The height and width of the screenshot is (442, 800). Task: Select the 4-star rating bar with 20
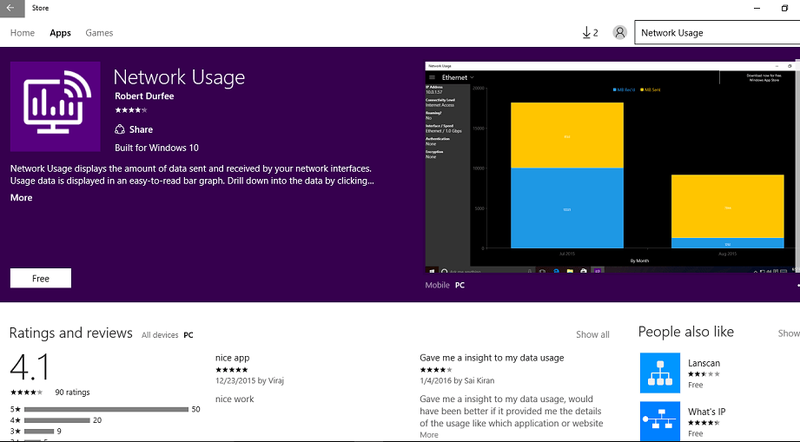[x=57, y=420]
